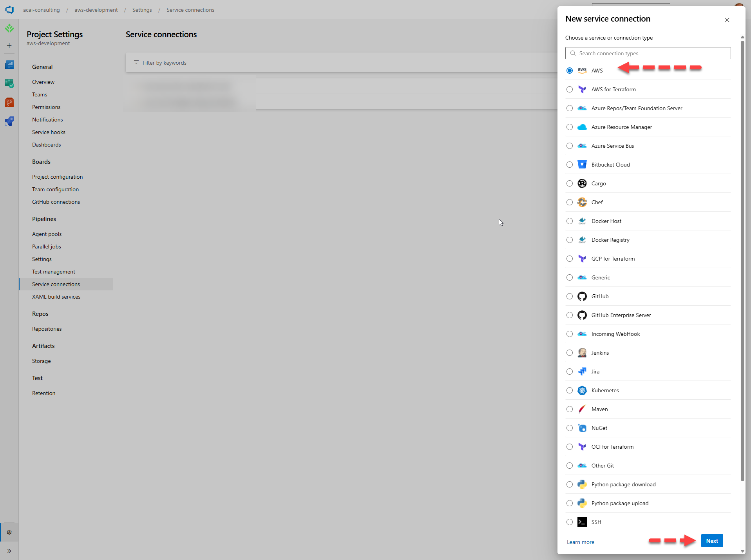Click the scroll down arrow in panel
The image size is (751, 560).
(742, 551)
